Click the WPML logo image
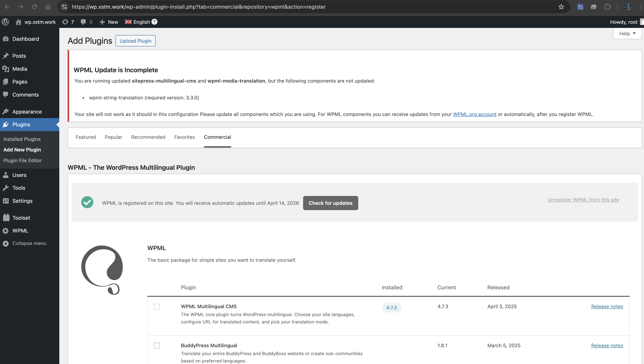This screenshot has height=364, width=644. pyautogui.click(x=102, y=270)
